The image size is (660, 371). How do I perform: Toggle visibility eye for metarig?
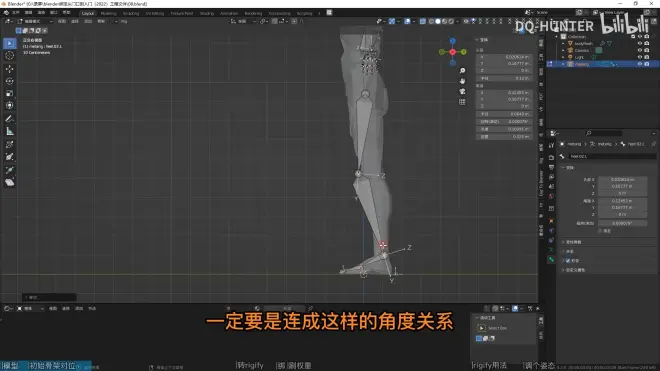click(x=639, y=64)
